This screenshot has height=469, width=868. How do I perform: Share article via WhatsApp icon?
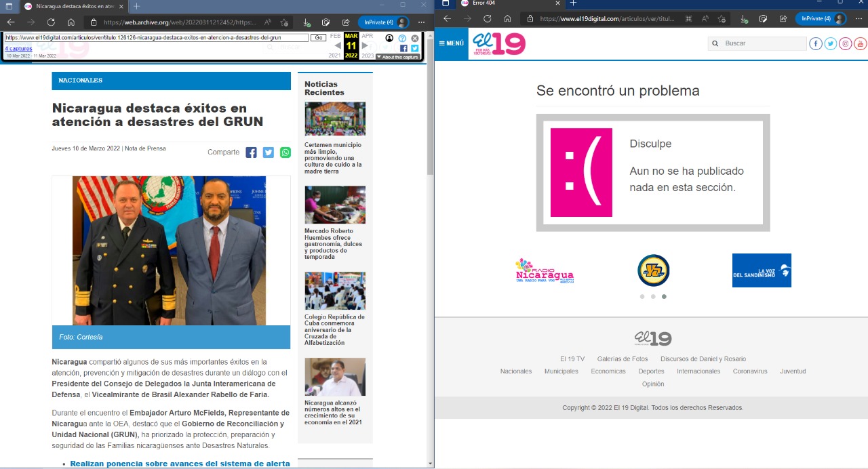click(x=285, y=152)
